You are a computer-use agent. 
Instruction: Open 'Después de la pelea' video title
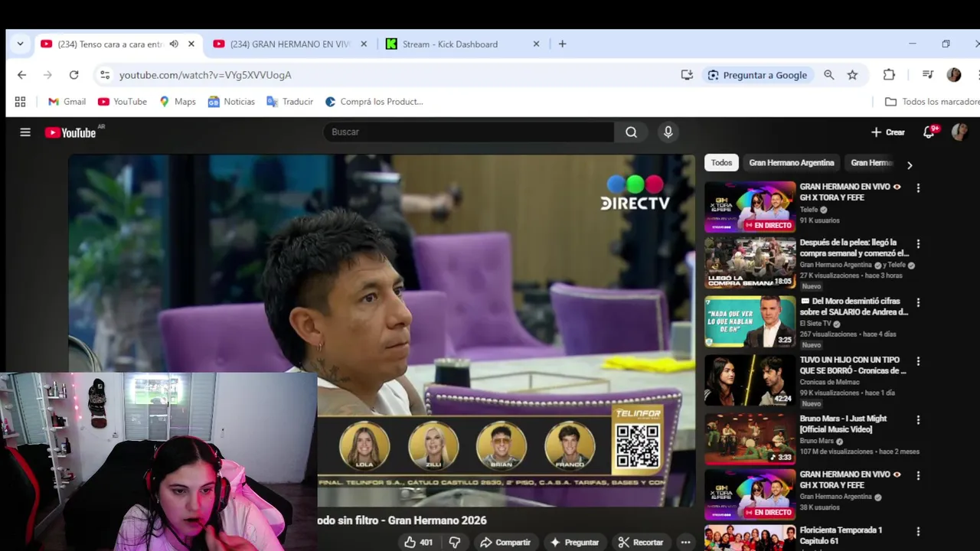tap(854, 248)
